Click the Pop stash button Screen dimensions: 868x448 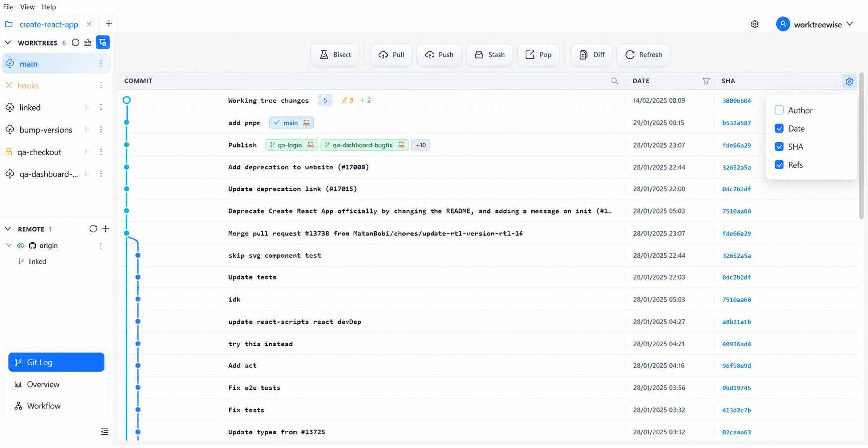coord(538,55)
